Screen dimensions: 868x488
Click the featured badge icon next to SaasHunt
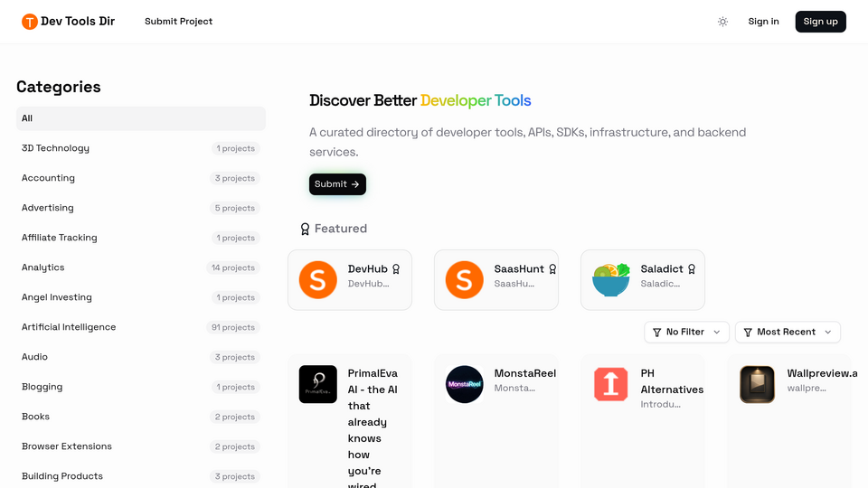pos(552,269)
